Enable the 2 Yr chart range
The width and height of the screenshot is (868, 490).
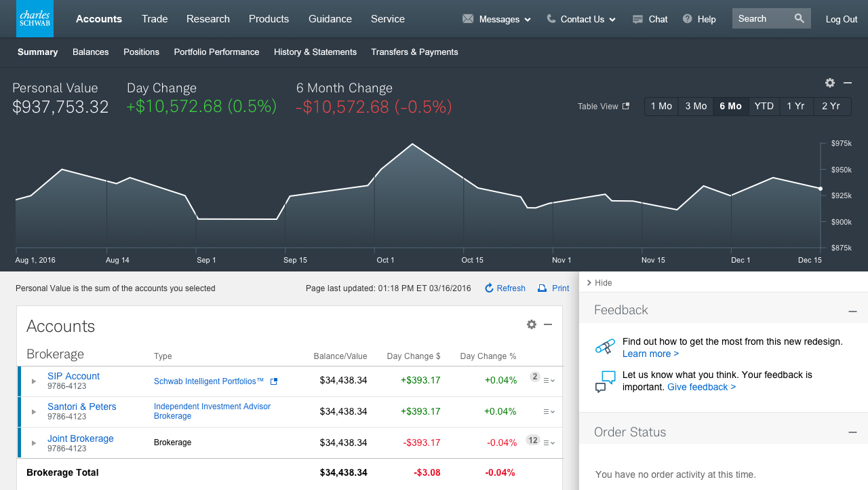[x=831, y=106]
